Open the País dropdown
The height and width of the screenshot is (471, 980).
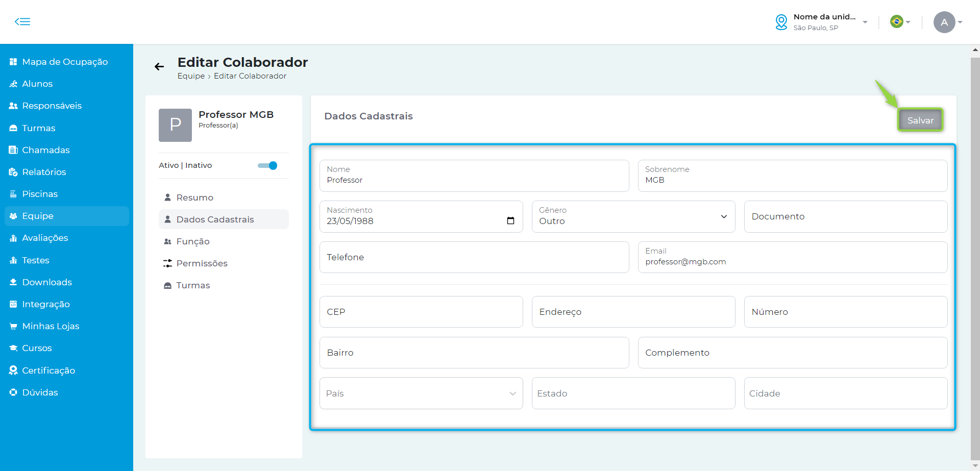pos(421,393)
